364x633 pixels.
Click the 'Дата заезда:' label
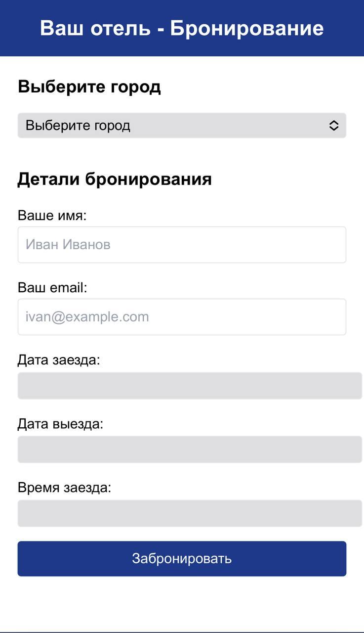coord(59,360)
